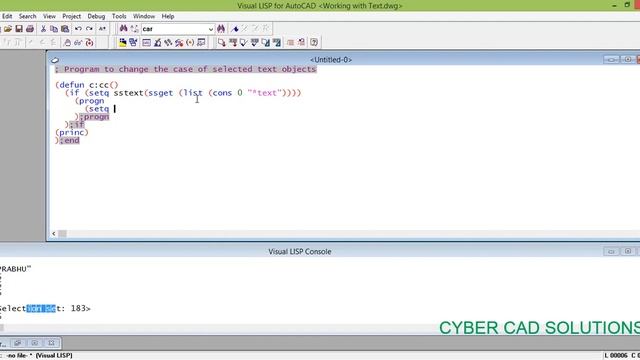Image resolution: width=640 pixels, height=360 pixels.
Task: Click the left arrow of editor horizontal scrollbar
Action: [x=53, y=234]
